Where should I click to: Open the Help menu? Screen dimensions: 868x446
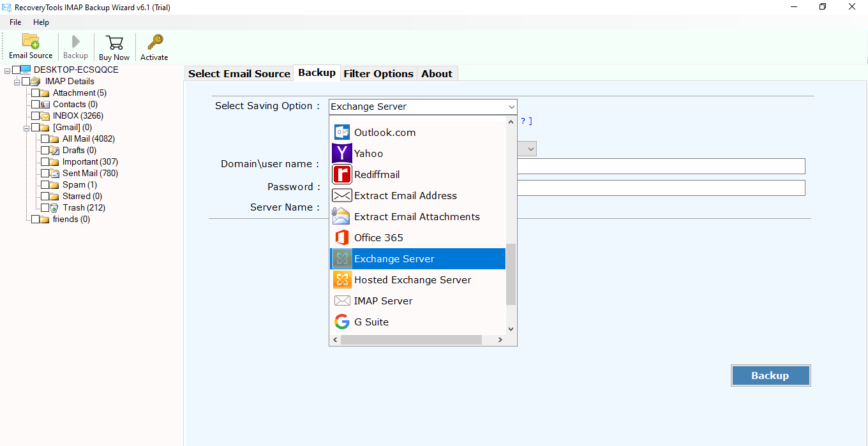(x=41, y=22)
